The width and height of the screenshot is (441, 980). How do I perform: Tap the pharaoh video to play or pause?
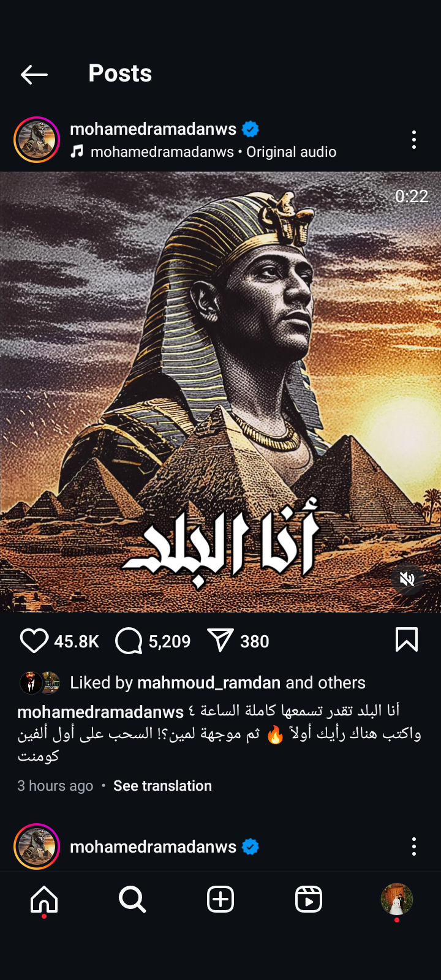coord(221,392)
